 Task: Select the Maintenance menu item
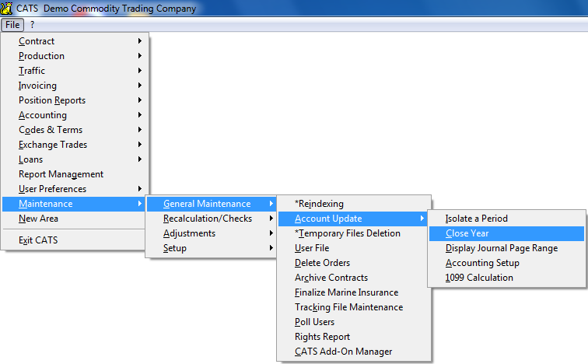(73, 204)
